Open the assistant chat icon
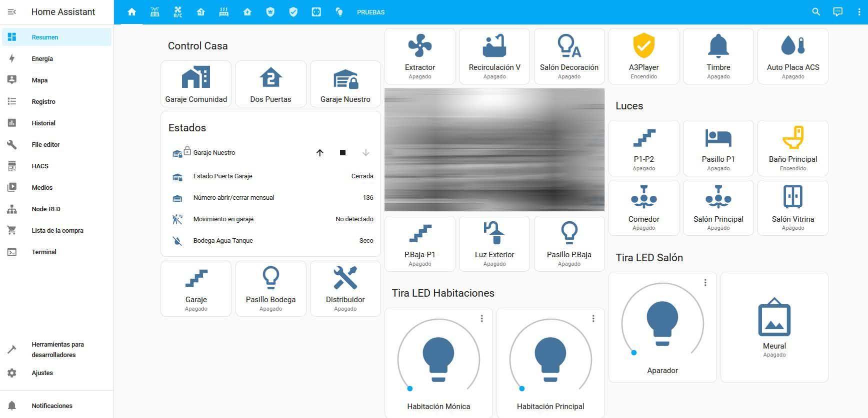The width and height of the screenshot is (868, 418). coord(837,12)
